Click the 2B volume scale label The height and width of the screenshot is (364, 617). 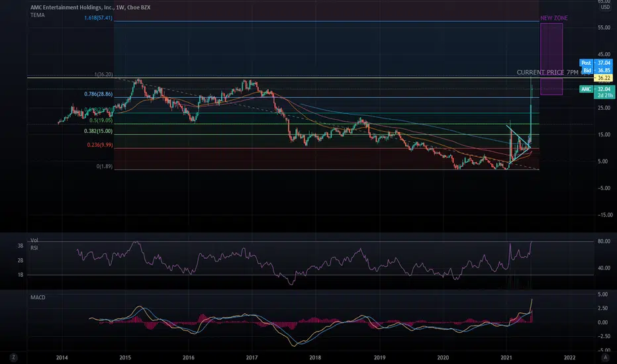coord(21,260)
